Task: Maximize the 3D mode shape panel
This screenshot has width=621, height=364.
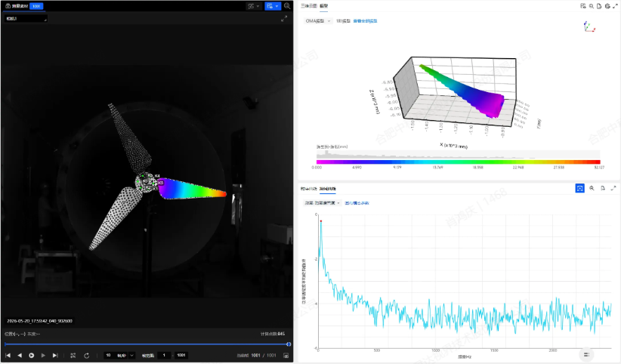Action: (615, 6)
